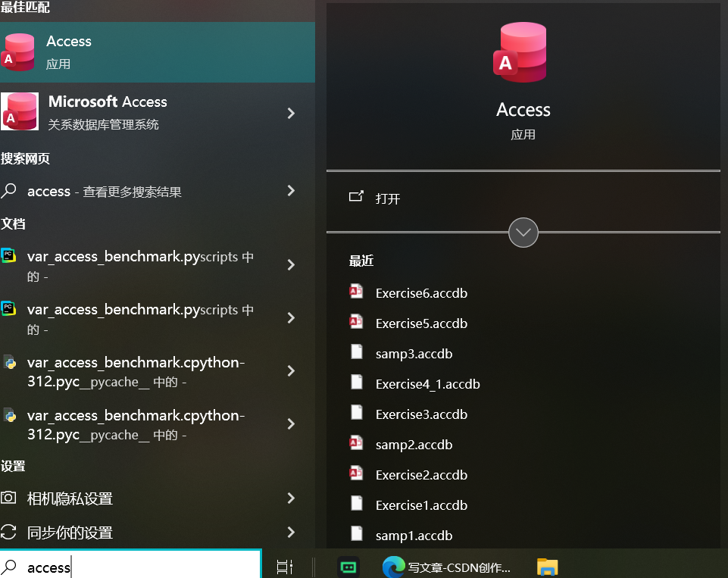Image resolution: width=728 pixels, height=578 pixels.
Task: Click the Access file icon of Exercise2.accdb
Action: [x=356, y=473]
